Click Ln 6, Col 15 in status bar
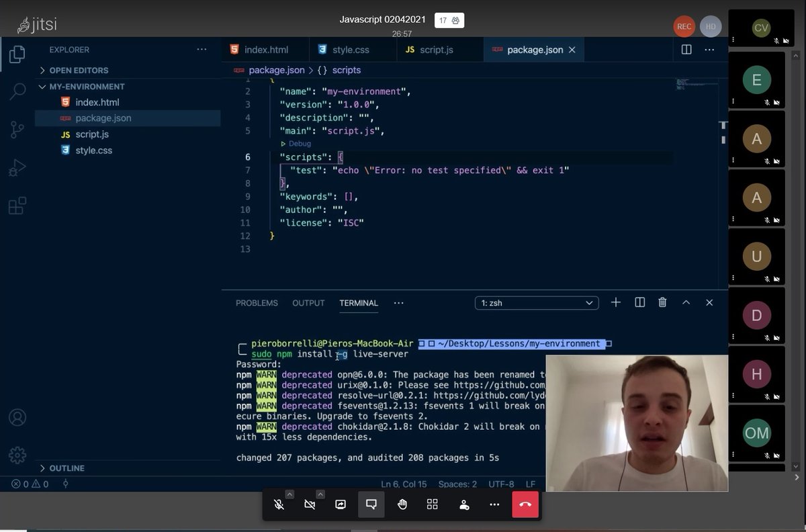 404,484
